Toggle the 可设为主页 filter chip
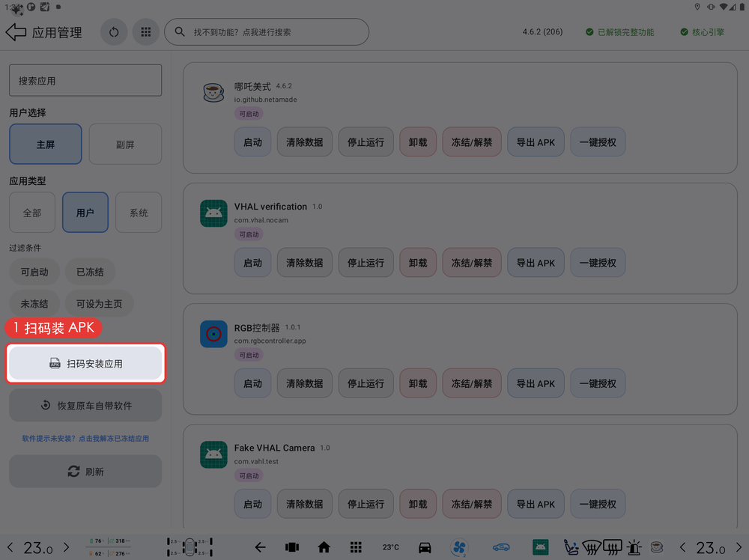Viewport: 749px width, 560px height. tap(99, 304)
